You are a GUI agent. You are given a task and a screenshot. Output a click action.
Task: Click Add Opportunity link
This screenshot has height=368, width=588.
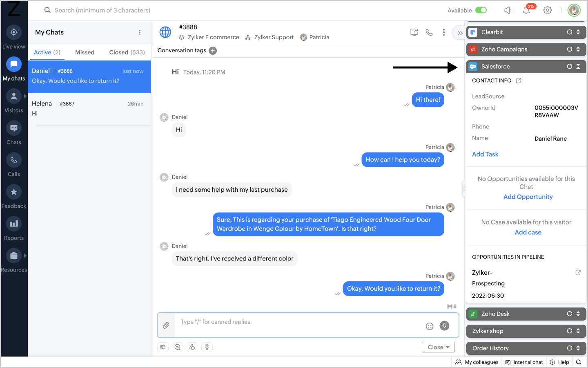[x=528, y=197]
